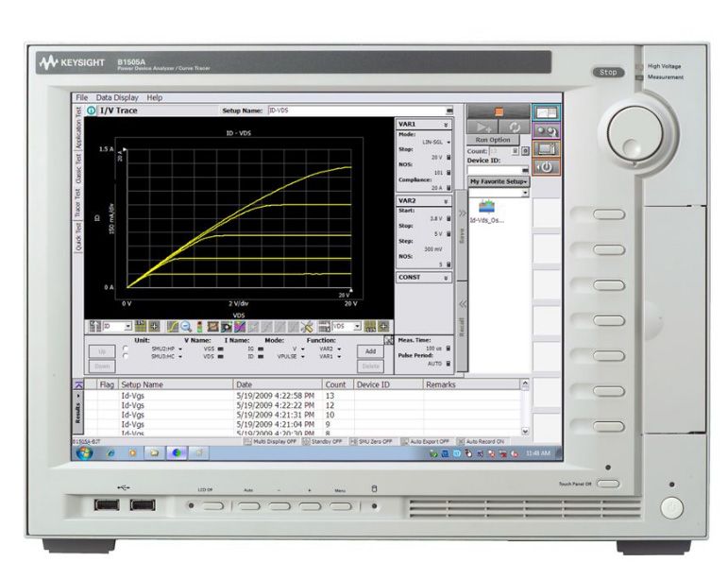Expand the CONST panel chevron

click(x=446, y=278)
